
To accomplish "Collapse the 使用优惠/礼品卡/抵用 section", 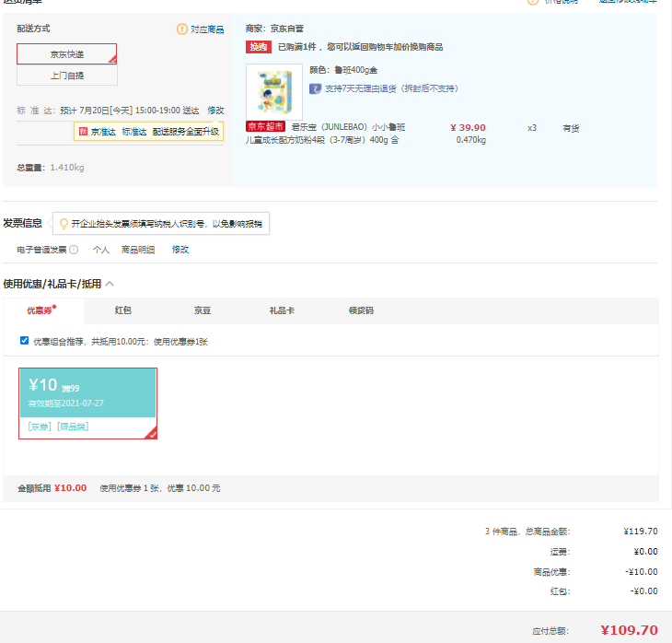I will pyautogui.click(x=110, y=284).
